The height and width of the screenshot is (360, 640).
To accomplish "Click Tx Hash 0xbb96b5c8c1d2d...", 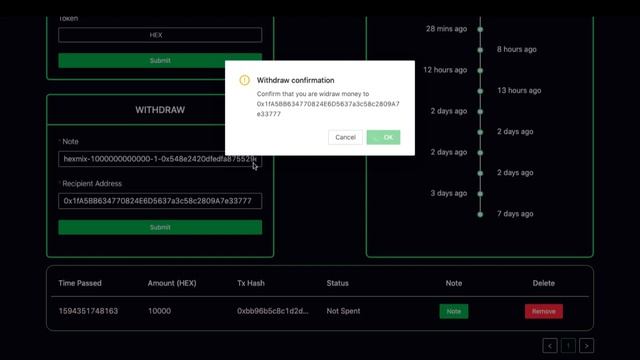I will tap(273, 311).
